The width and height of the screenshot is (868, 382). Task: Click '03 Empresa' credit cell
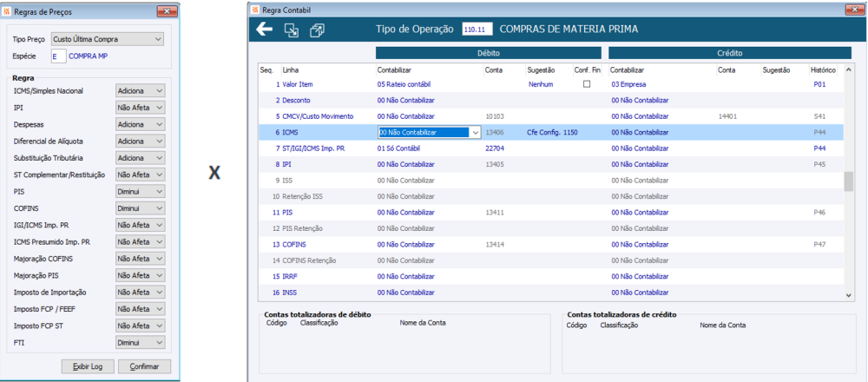tap(628, 84)
